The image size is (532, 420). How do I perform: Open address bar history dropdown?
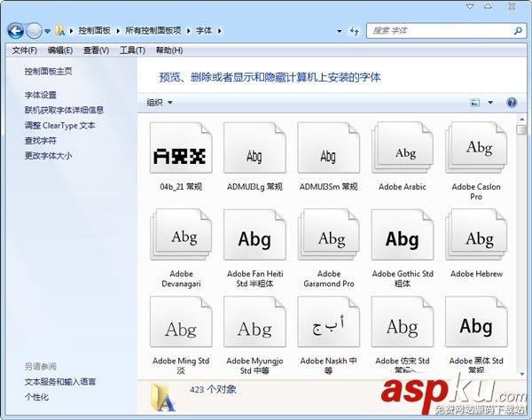click(x=340, y=31)
